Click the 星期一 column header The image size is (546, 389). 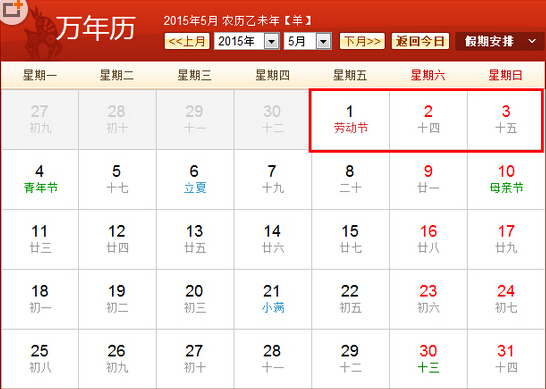point(40,75)
